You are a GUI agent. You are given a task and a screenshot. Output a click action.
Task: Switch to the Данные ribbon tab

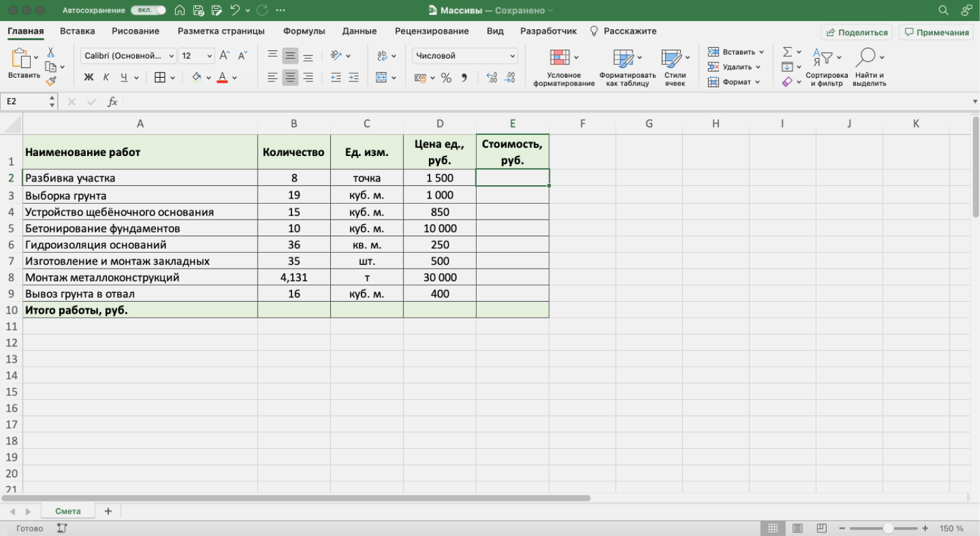[x=359, y=31]
